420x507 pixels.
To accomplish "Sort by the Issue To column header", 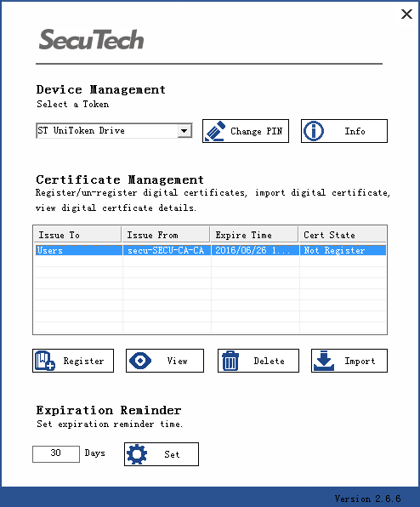I will (x=78, y=235).
